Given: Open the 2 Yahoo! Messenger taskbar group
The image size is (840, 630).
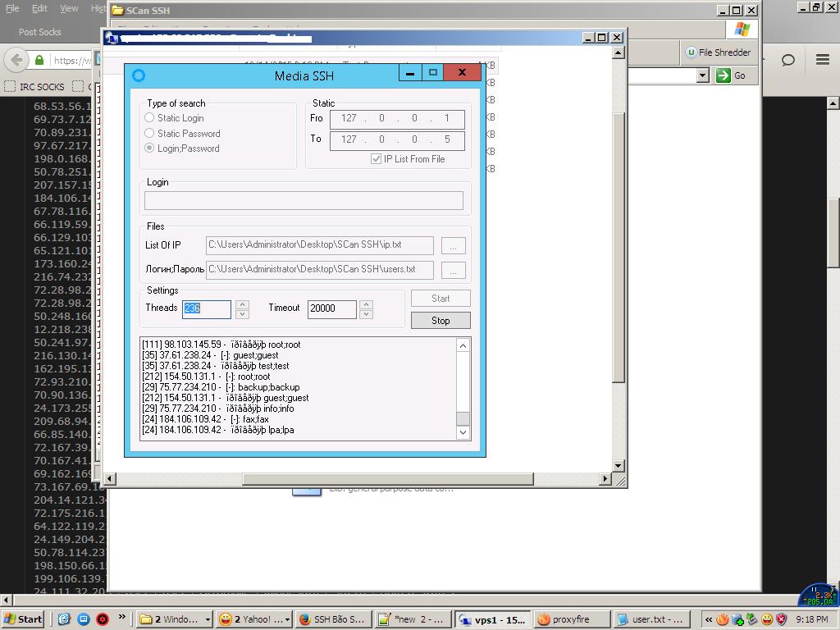Looking at the screenshot, I should [254, 619].
